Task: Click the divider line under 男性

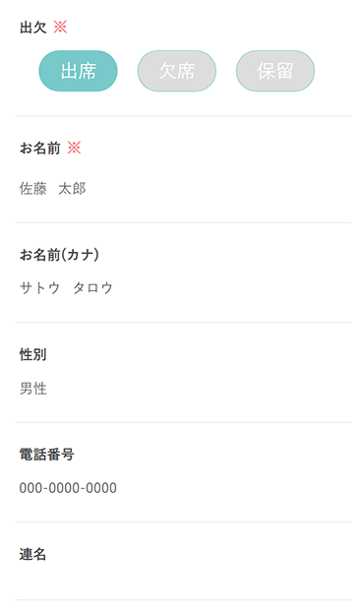Action: tap(183, 422)
